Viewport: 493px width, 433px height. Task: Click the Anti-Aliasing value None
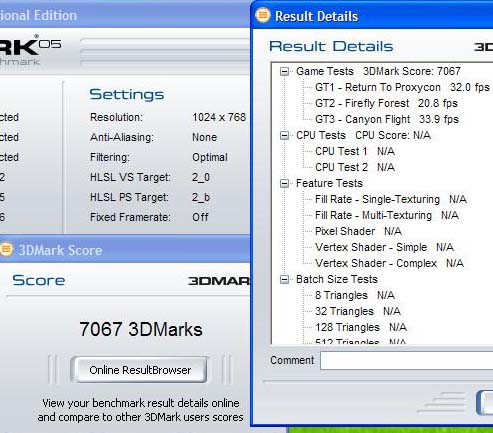point(204,137)
